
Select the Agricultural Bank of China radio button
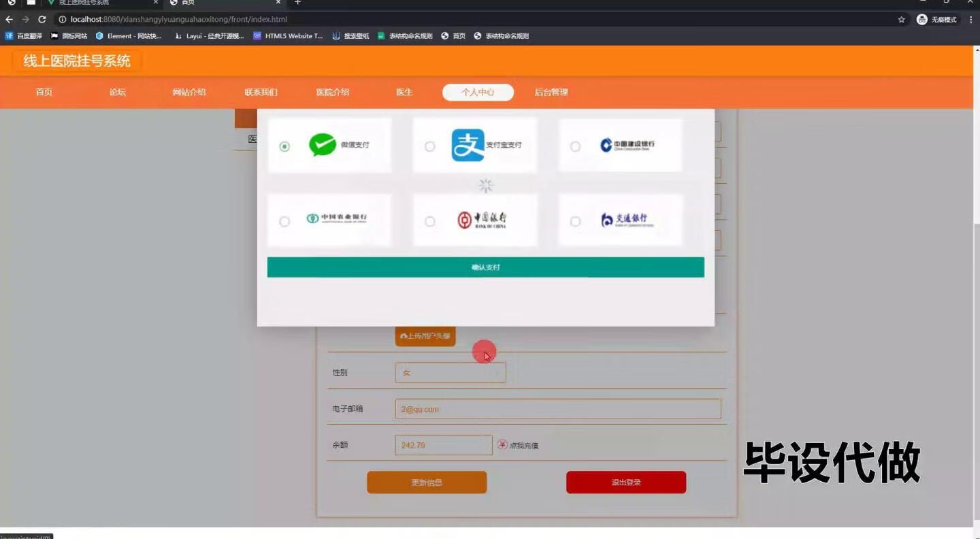(284, 221)
